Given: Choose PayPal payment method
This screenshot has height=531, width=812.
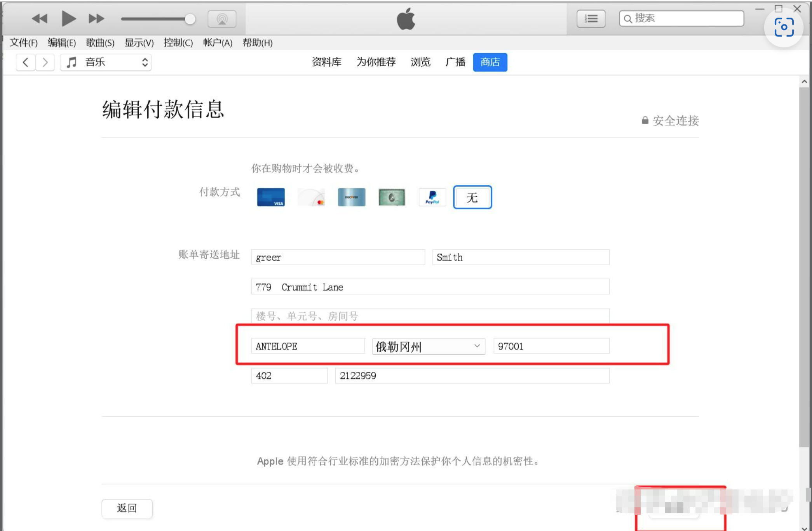Looking at the screenshot, I should pyautogui.click(x=432, y=197).
